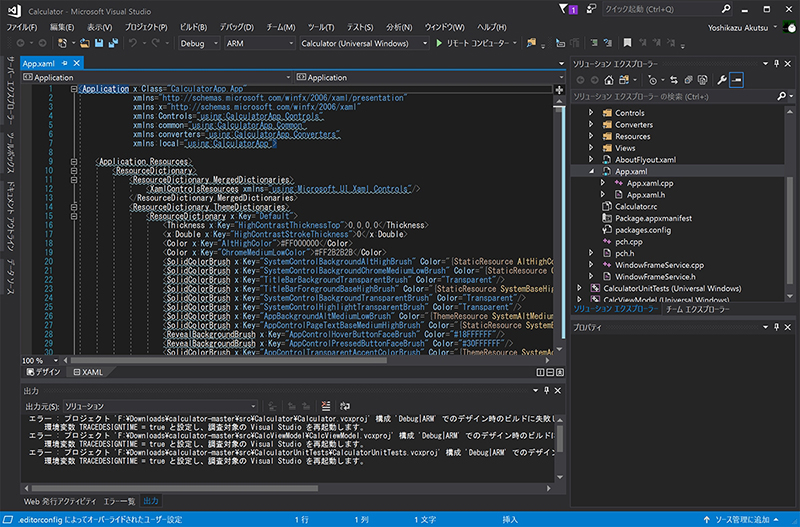Click vertical split pane icon in editor

click(540, 372)
